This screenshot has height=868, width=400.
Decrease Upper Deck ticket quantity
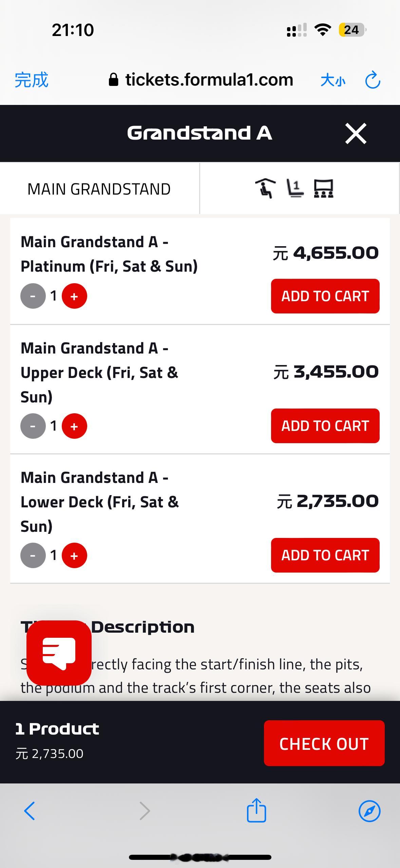[x=33, y=426]
